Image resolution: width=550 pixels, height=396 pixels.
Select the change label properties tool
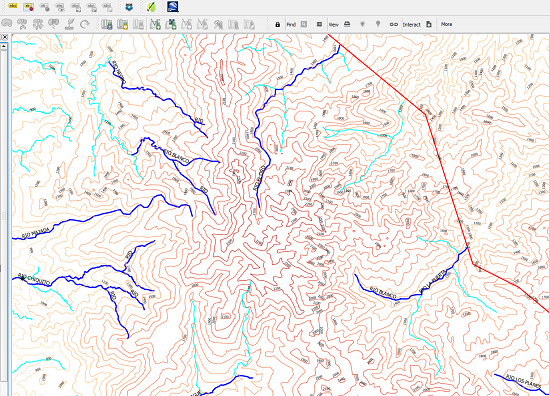pos(107,7)
